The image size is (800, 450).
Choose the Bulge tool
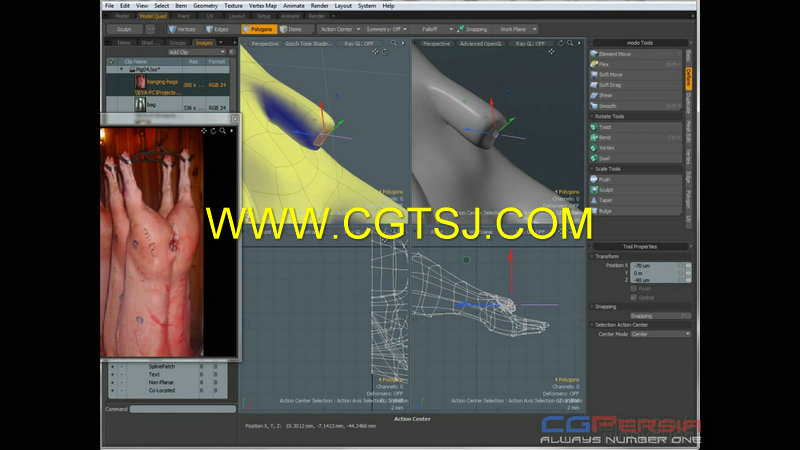636,211
